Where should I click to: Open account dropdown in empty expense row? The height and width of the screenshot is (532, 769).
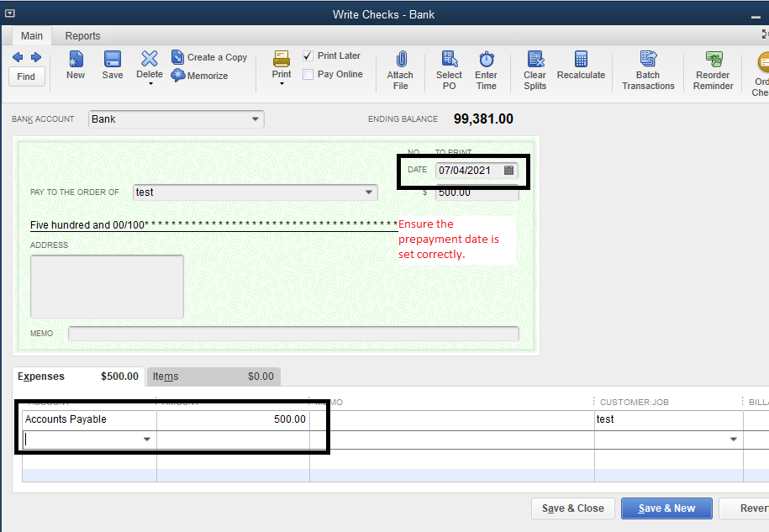pos(146,440)
